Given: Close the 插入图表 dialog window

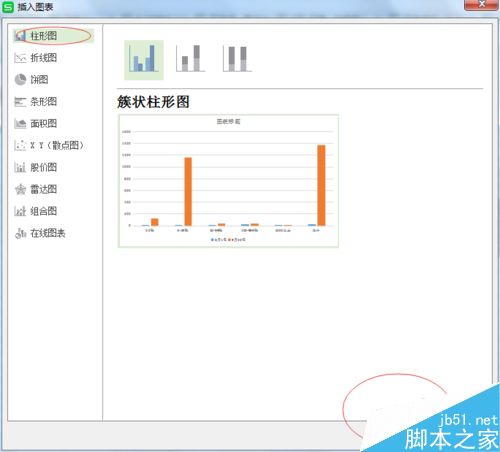Looking at the screenshot, I should [x=481, y=5].
